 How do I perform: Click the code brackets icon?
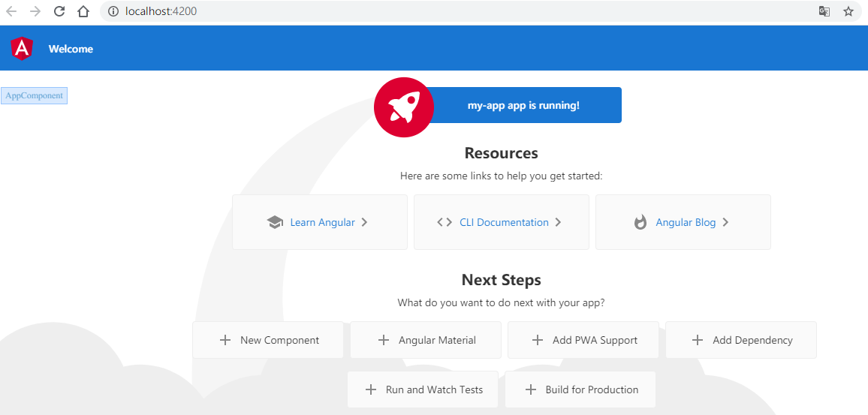tap(445, 222)
